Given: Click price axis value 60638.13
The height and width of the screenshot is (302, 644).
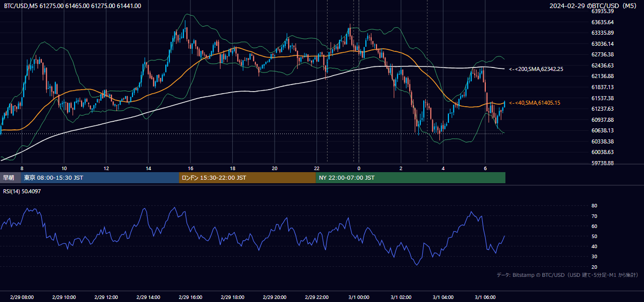Looking at the screenshot, I should pyautogui.click(x=602, y=130).
